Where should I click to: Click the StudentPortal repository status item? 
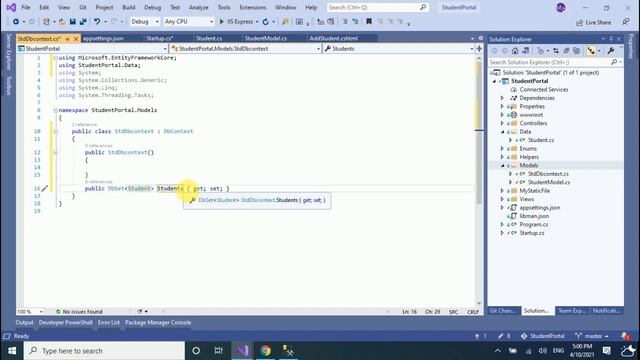pos(543,336)
